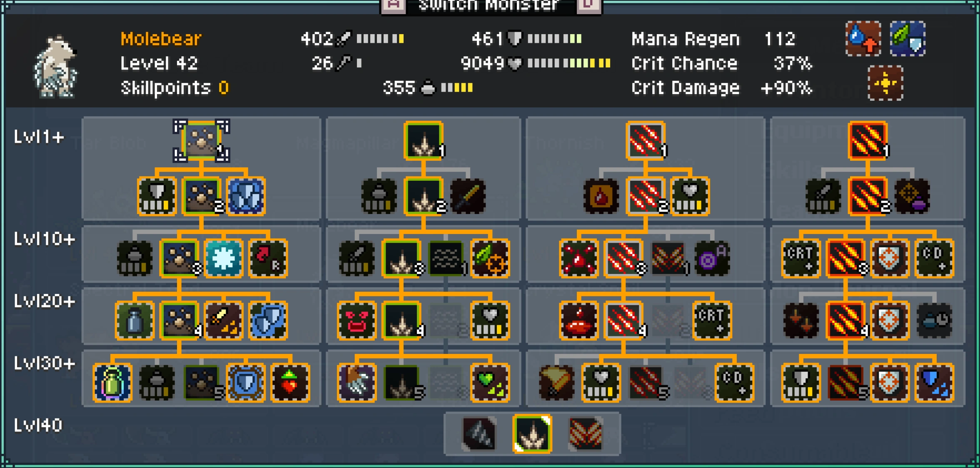Switch to next monster with D button

588,5
